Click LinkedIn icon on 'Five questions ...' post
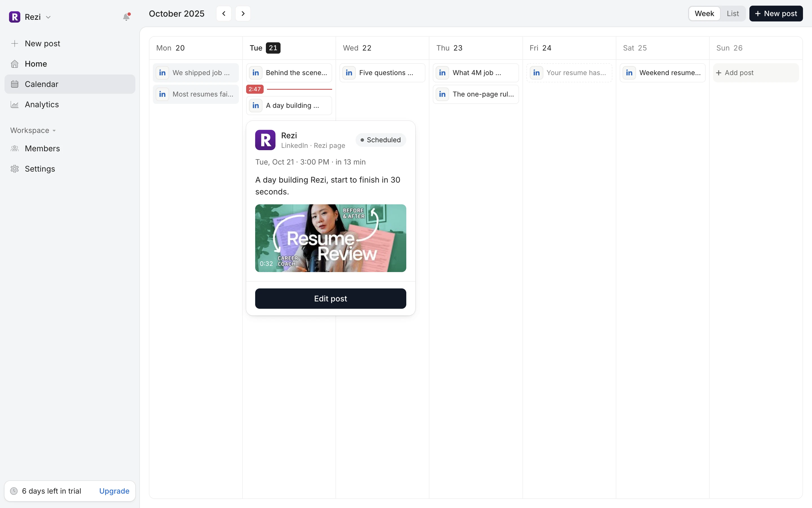The width and height of the screenshot is (812, 508). pyautogui.click(x=349, y=73)
